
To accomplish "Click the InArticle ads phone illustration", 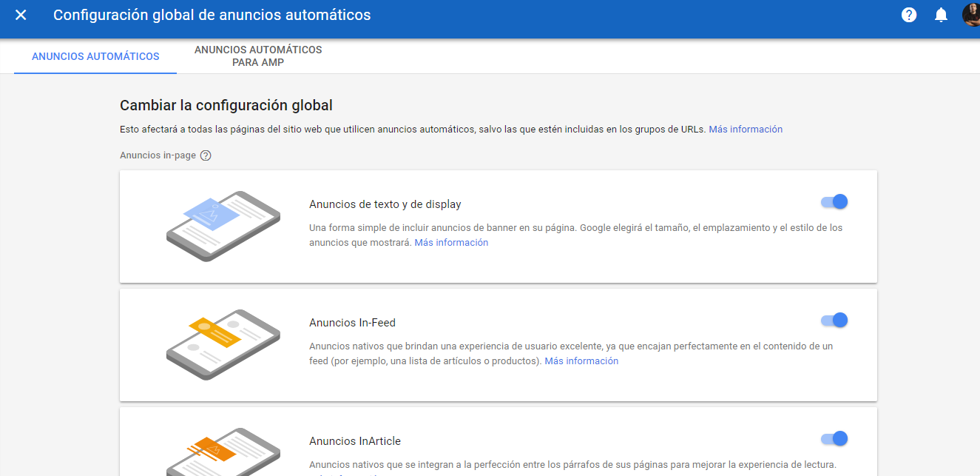I will coord(223,453).
